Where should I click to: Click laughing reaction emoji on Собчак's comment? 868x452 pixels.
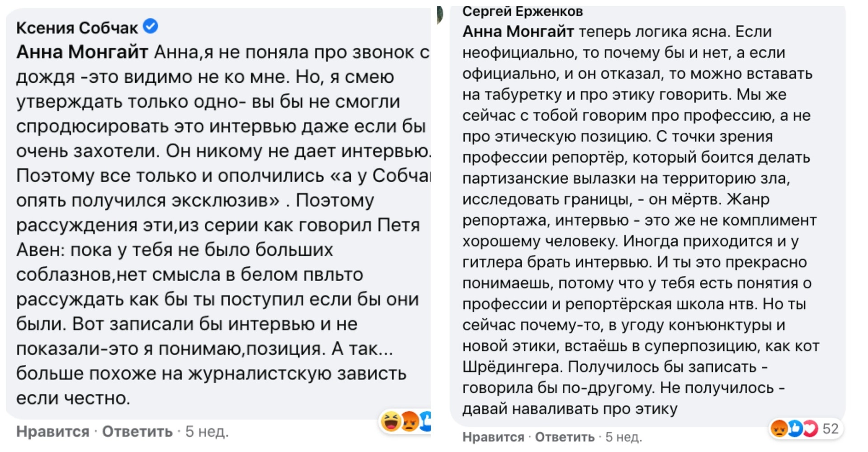[391, 422]
